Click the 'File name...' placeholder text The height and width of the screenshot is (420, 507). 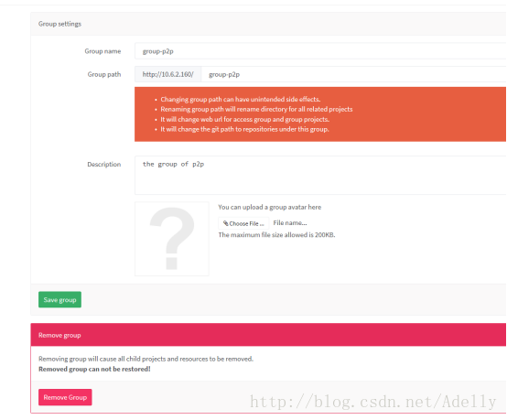290,222
